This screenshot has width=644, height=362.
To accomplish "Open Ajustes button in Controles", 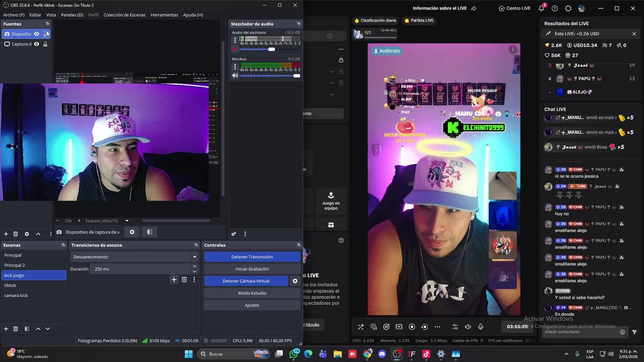I will click(252, 305).
